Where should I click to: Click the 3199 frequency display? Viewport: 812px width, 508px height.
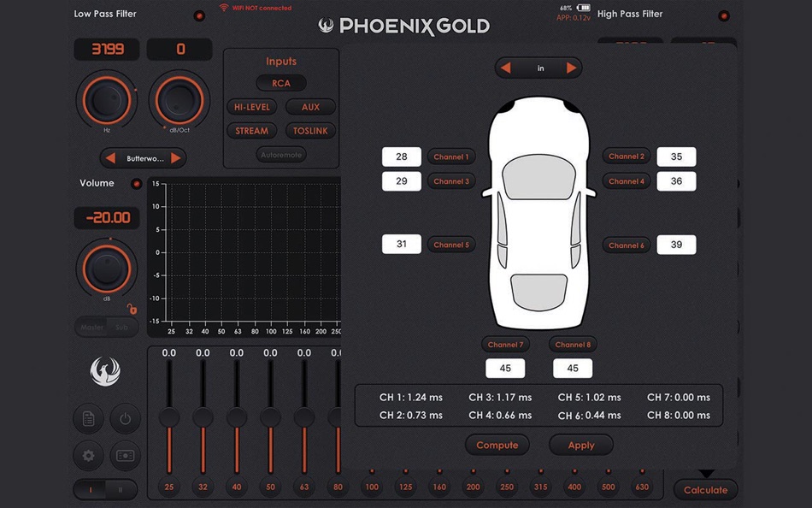pyautogui.click(x=107, y=50)
